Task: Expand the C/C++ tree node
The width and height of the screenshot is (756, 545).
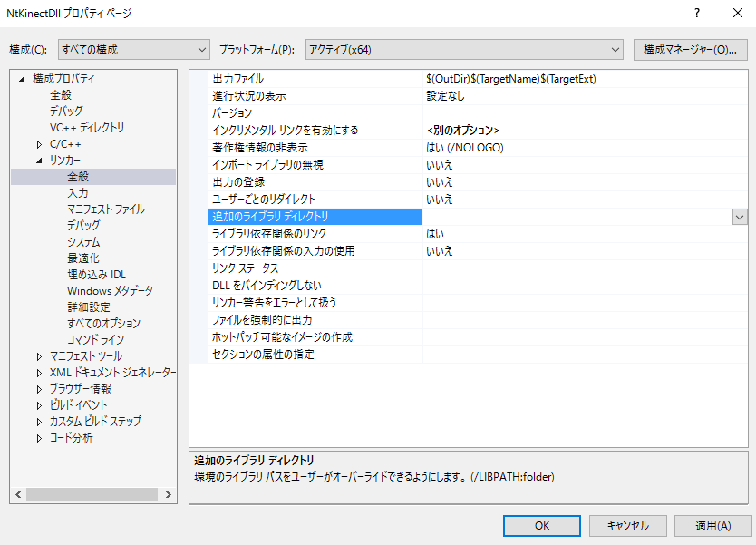Action: (x=39, y=144)
